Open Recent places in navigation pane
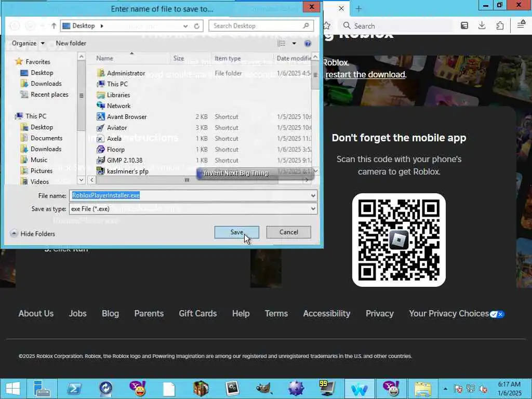 click(45, 95)
